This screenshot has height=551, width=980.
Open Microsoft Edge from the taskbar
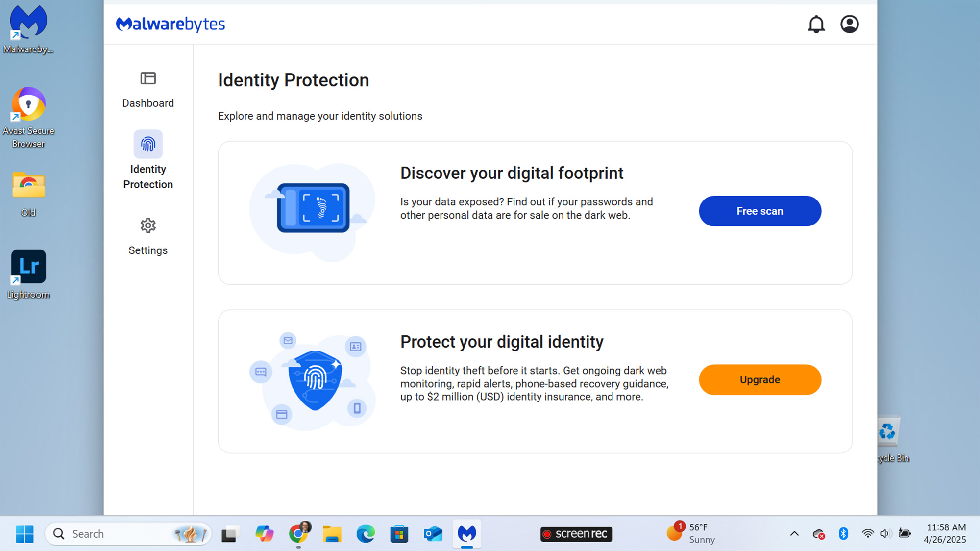tap(366, 534)
